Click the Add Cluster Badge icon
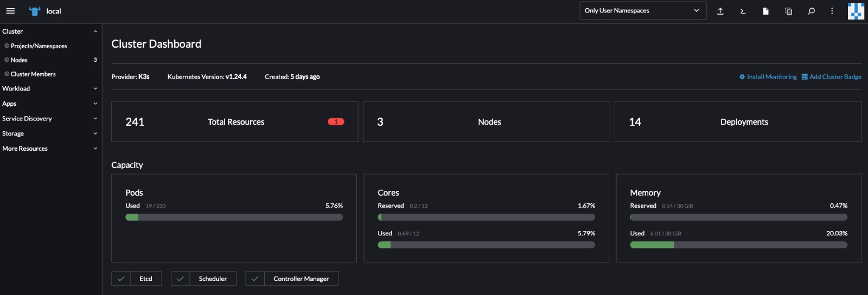Screen dimensions: 868x295 click(x=805, y=77)
